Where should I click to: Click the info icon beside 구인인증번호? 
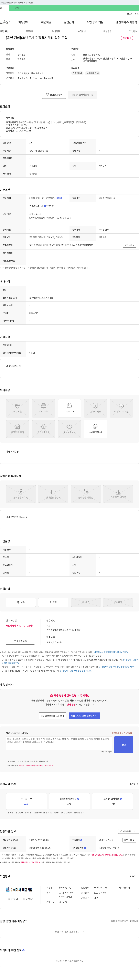[85, 848]
